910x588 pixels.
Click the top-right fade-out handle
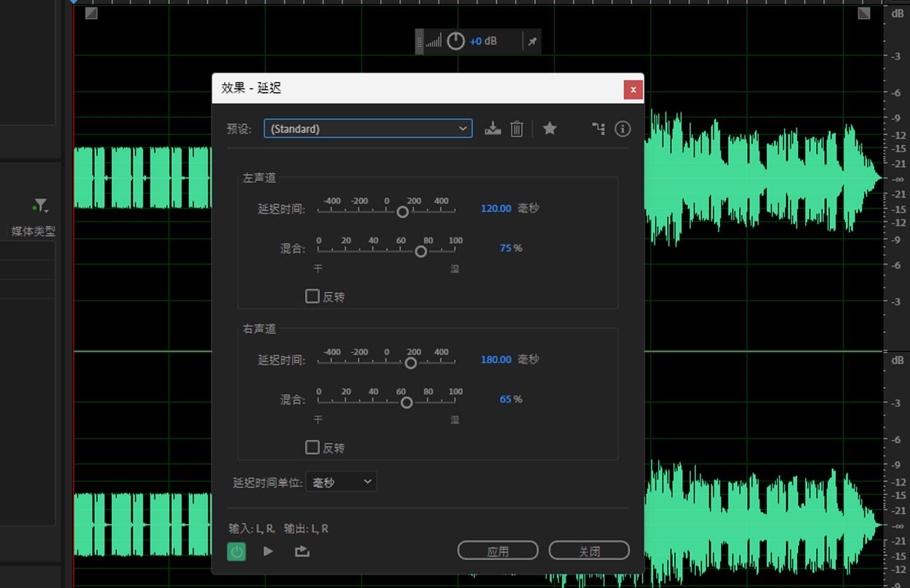(x=864, y=13)
